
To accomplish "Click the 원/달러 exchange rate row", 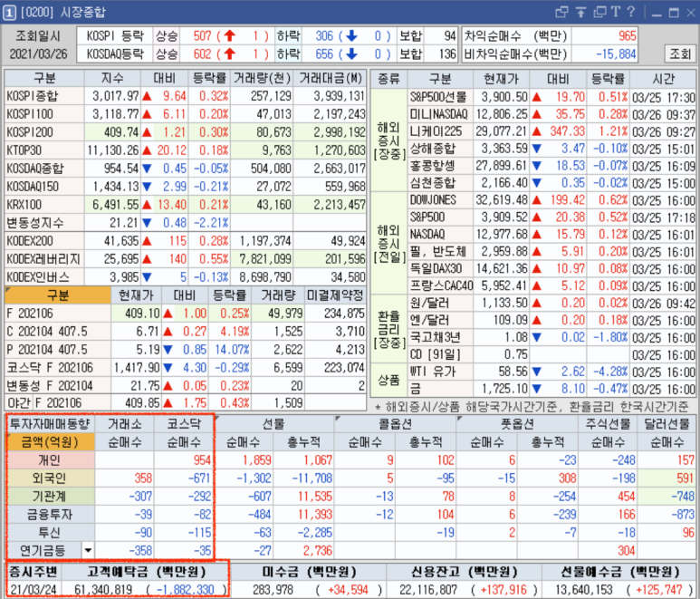I will pyautogui.click(x=552, y=304).
